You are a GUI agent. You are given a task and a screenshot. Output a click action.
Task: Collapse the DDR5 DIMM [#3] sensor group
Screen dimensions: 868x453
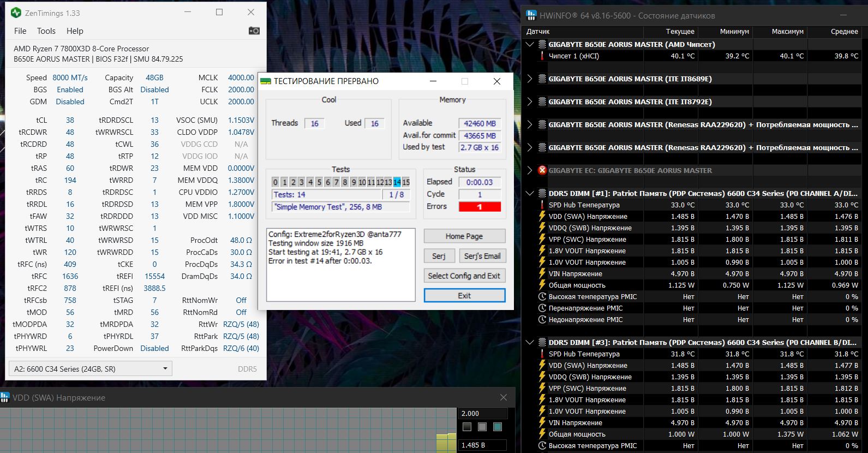[529, 342]
